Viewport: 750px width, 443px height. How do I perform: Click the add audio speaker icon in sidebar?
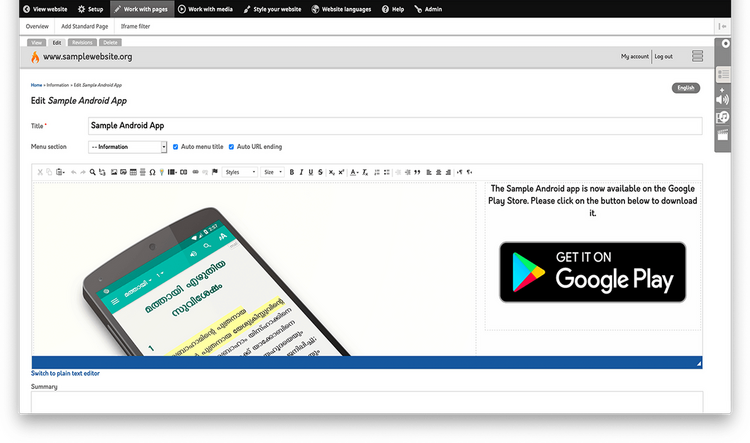[x=723, y=97]
